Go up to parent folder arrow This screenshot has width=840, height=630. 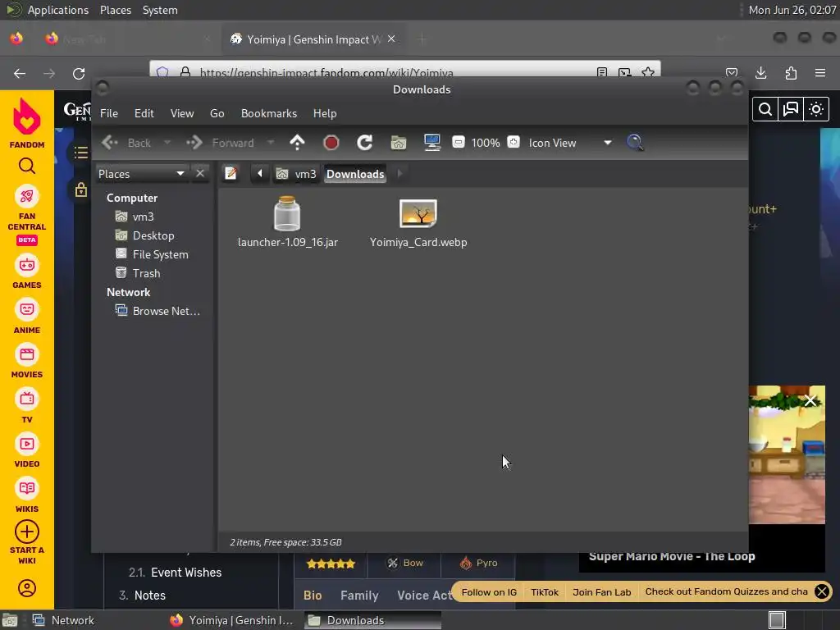297,143
